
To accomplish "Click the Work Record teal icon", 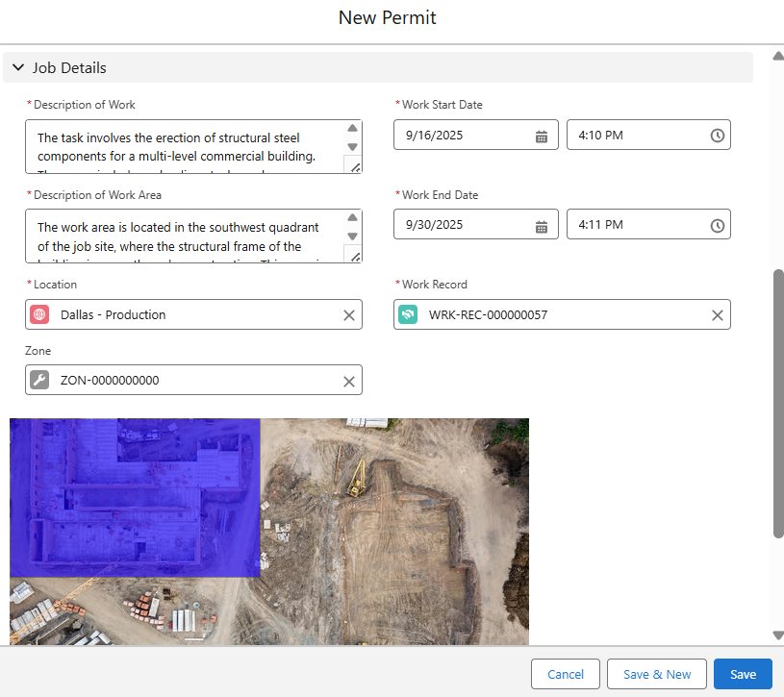I will (x=408, y=315).
